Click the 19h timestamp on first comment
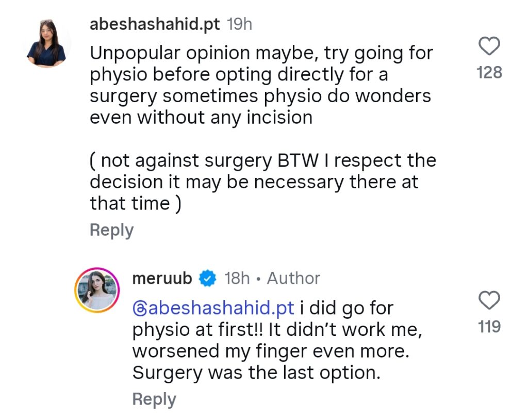This screenshot has height=420, width=528. coord(239,24)
